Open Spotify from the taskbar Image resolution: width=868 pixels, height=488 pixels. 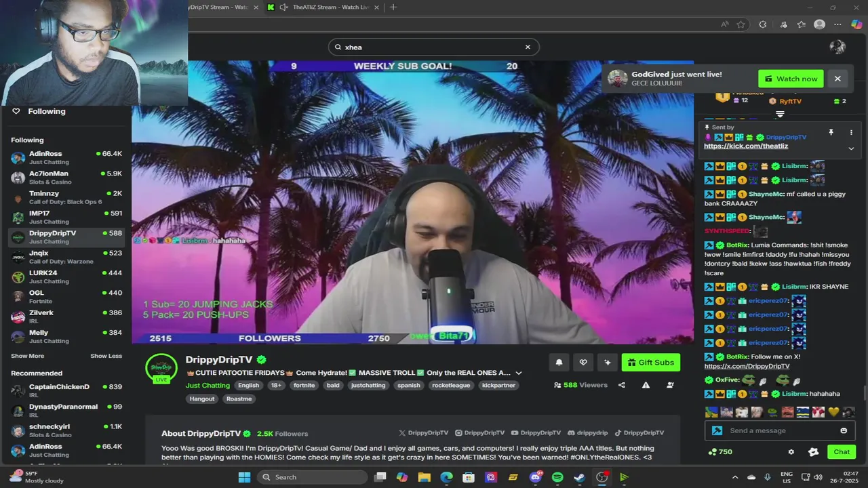coord(557,477)
